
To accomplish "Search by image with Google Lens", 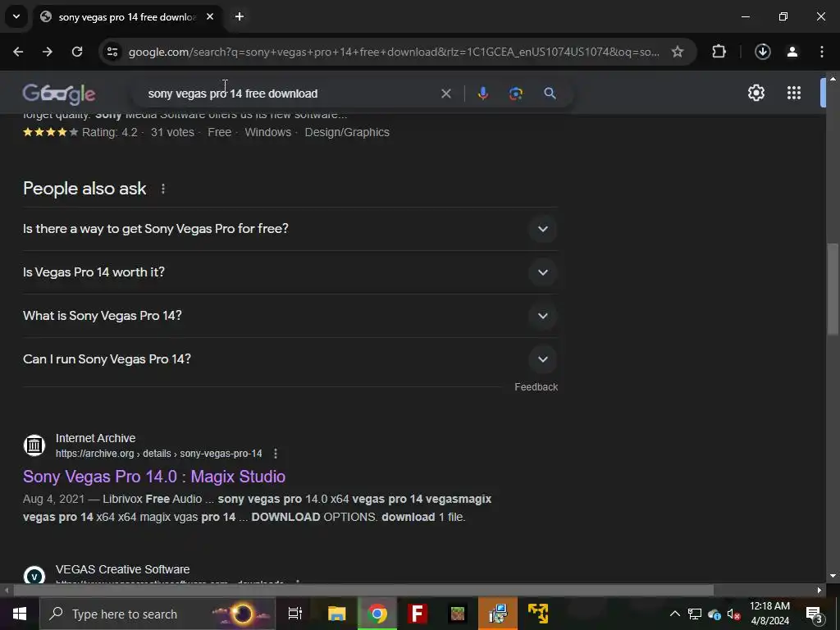I will [x=516, y=94].
